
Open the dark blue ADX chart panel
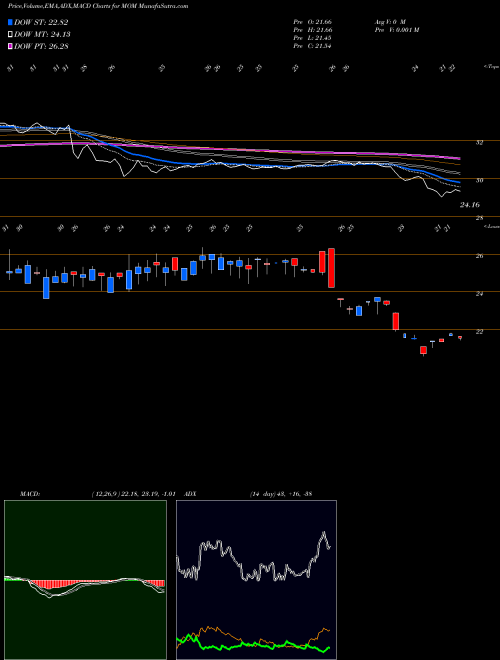(x=256, y=580)
